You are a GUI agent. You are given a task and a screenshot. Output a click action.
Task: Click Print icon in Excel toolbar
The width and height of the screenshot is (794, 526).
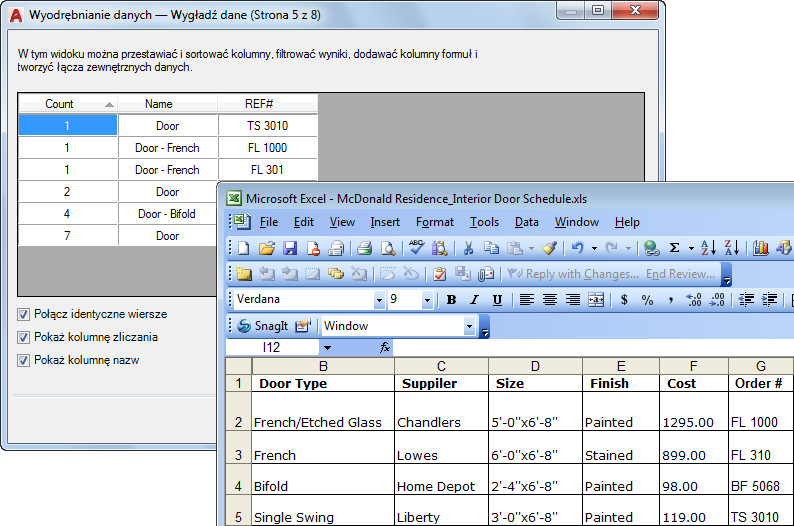point(364,248)
